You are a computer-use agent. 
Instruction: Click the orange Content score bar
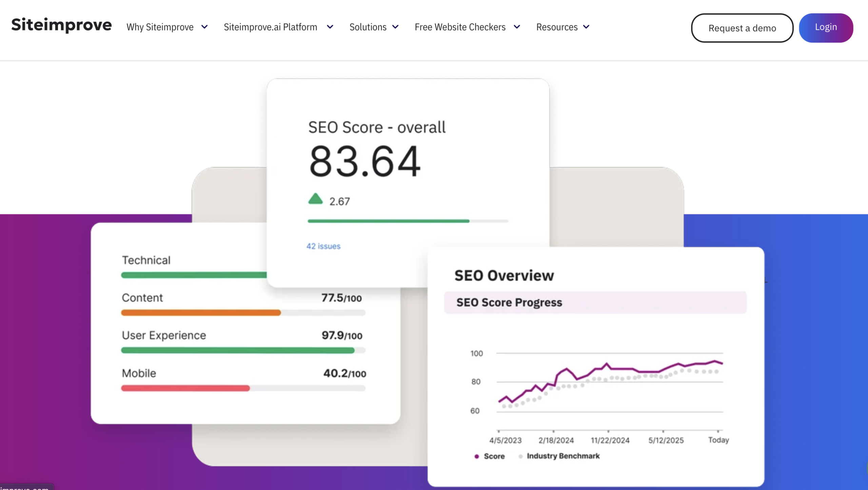(201, 313)
